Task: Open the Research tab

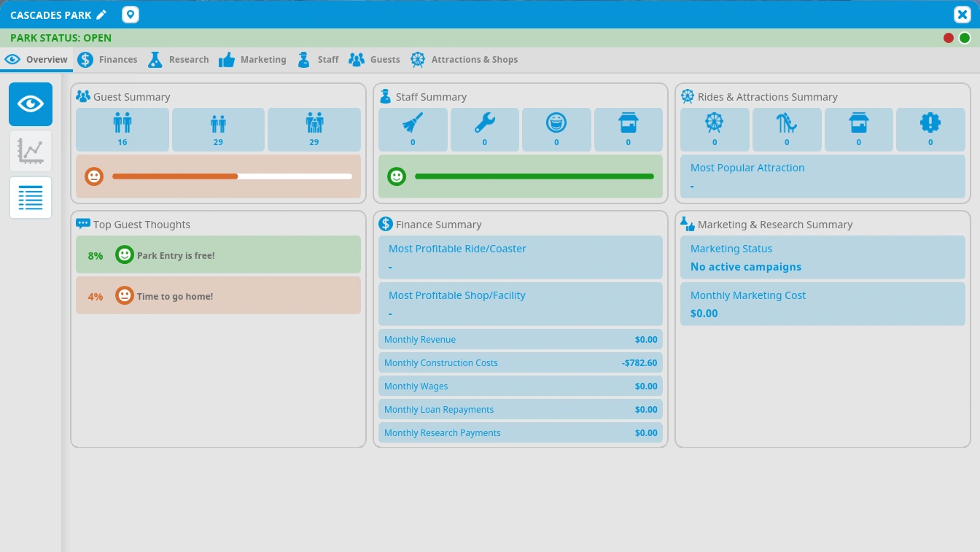Action: [179, 60]
